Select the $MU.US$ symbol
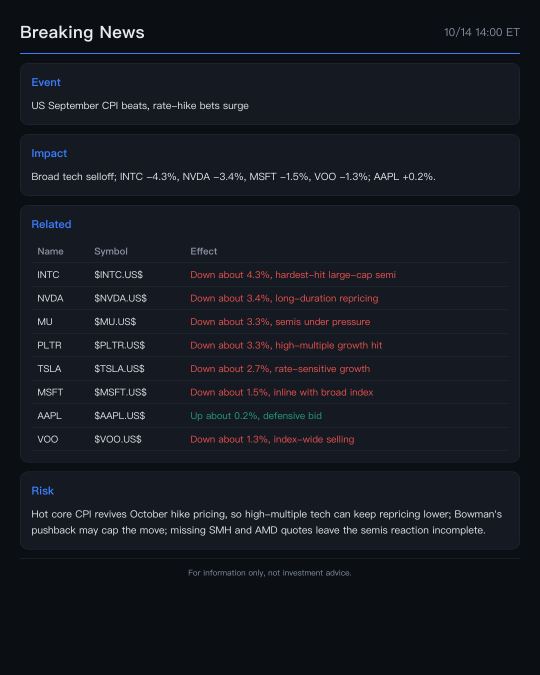Image resolution: width=540 pixels, height=675 pixels. pos(115,322)
